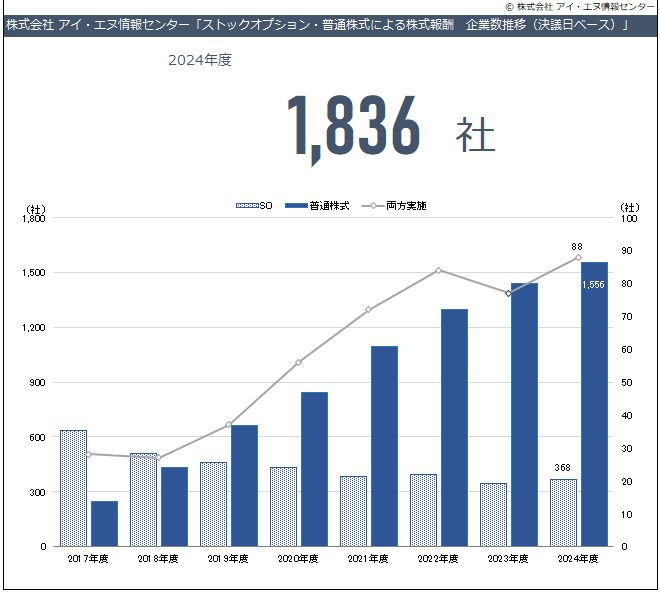Click the chart title header banner
Viewport: 660px width, 592px height.
330,25
